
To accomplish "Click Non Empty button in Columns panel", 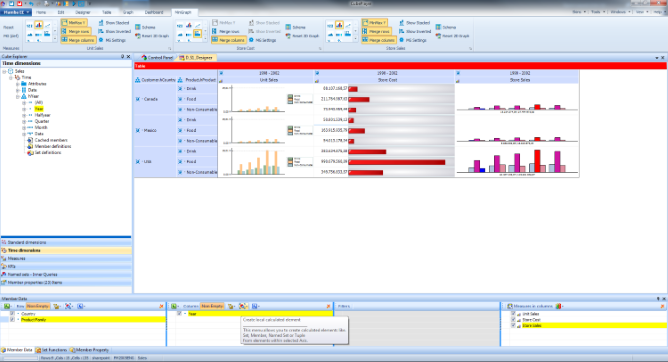I will pos(212,306).
